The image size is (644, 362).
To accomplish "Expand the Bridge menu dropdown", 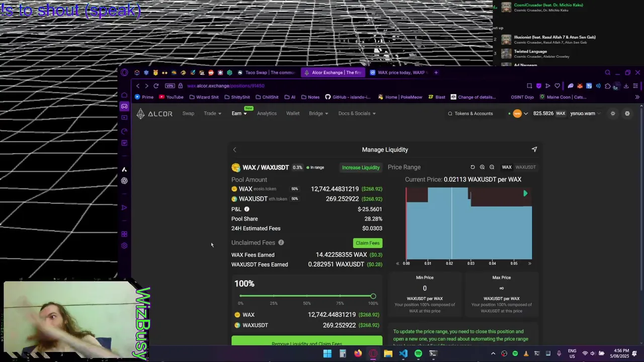I will coord(318,114).
